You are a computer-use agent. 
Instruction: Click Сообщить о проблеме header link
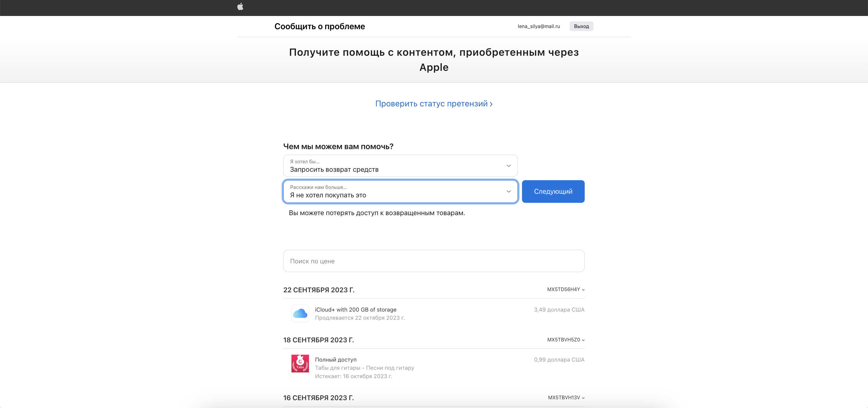pos(319,26)
